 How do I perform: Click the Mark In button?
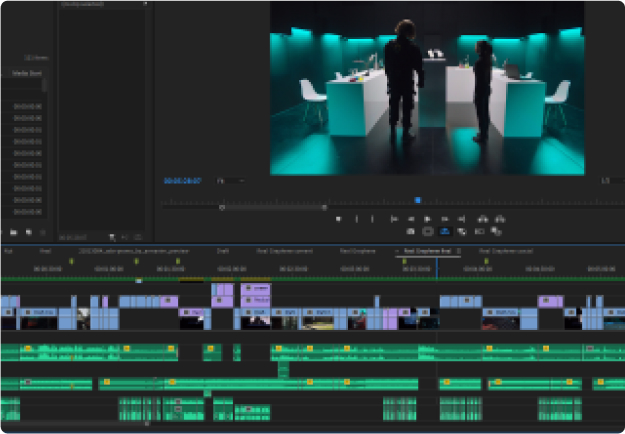[357, 218]
